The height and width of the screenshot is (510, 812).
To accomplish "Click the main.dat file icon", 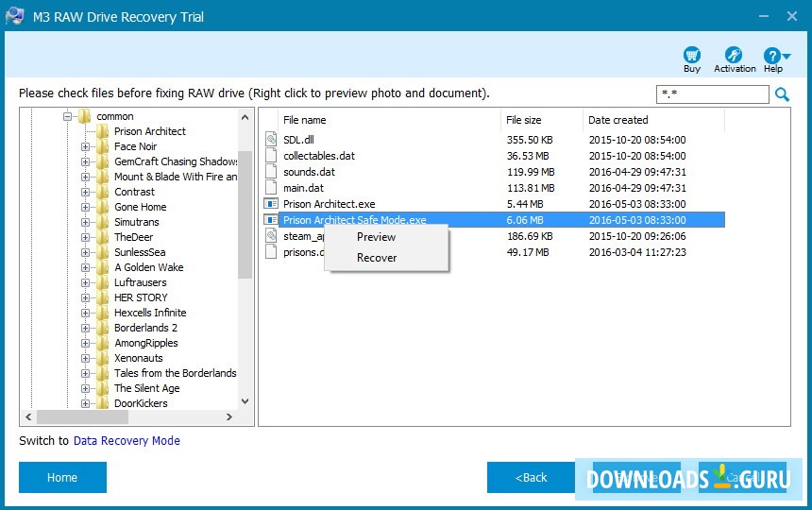I will [271, 187].
